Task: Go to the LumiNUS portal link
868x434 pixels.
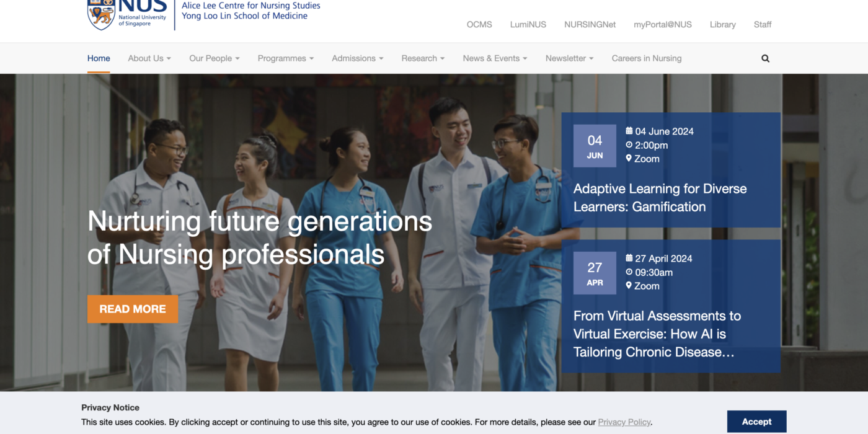Action: click(528, 25)
